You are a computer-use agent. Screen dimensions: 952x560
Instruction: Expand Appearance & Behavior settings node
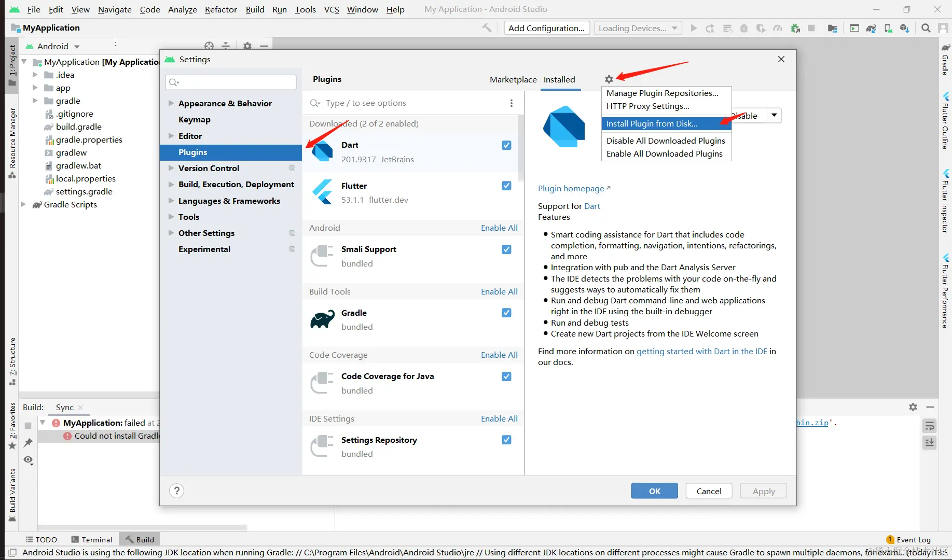pos(171,103)
